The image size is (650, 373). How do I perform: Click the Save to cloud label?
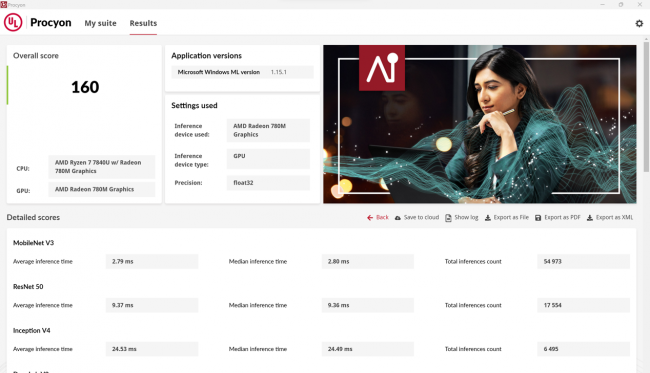point(421,217)
